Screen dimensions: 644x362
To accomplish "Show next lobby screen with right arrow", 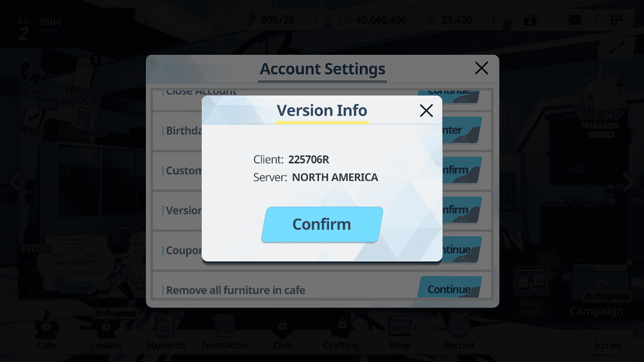I will point(628,182).
